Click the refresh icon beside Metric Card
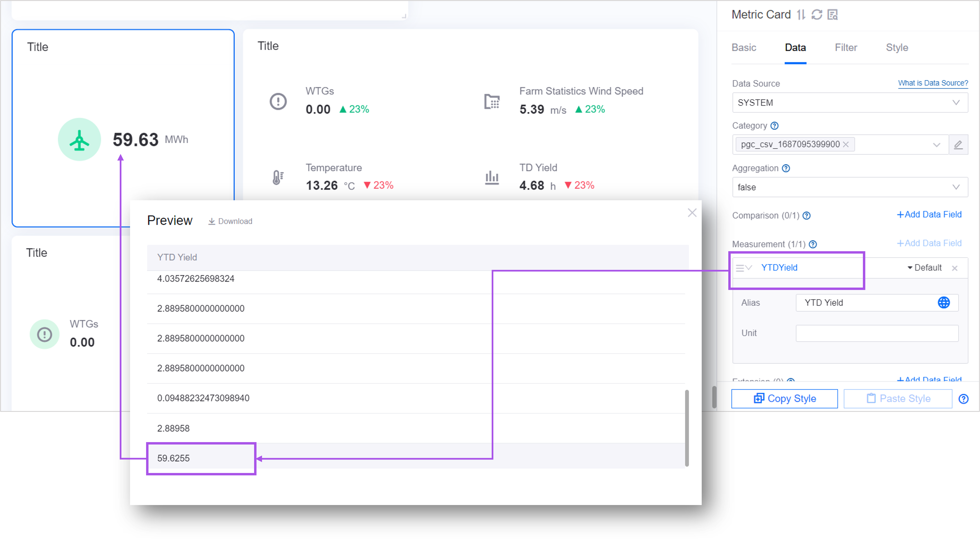The width and height of the screenshot is (980, 539). pos(817,14)
